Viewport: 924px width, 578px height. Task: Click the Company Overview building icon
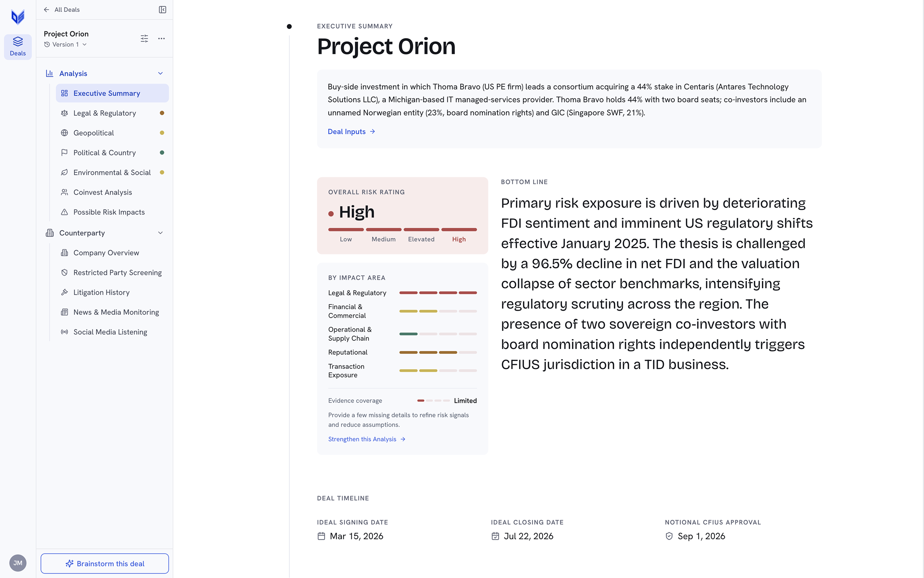tap(65, 253)
